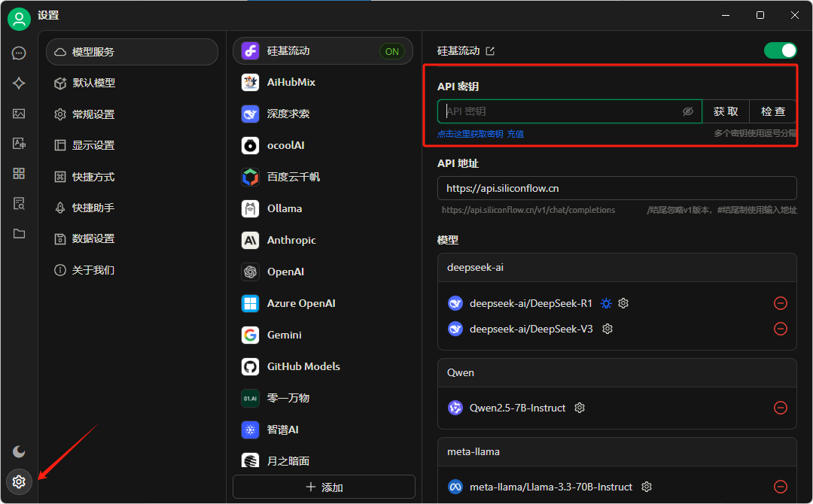Remove the Llama-3.3-70B-Instruct model
813x504 pixels.
(x=781, y=487)
